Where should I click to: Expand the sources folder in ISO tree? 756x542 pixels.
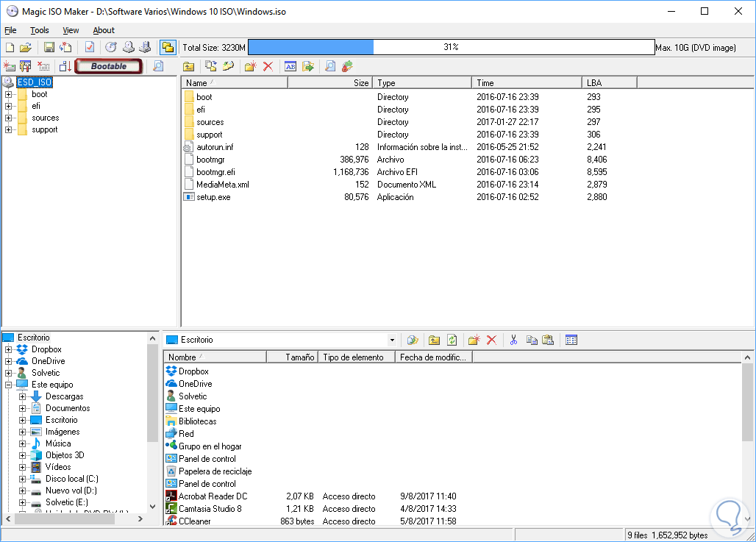click(x=8, y=118)
